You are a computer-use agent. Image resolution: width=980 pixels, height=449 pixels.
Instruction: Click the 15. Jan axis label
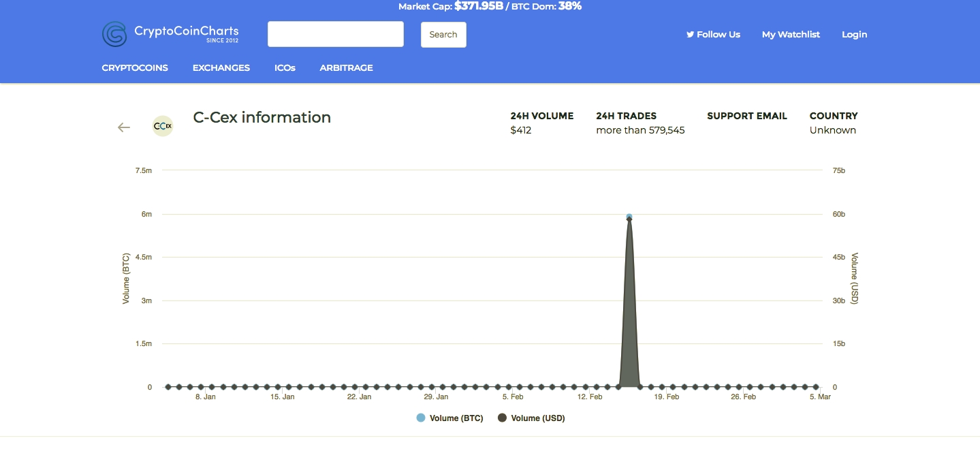(x=282, y=397)
